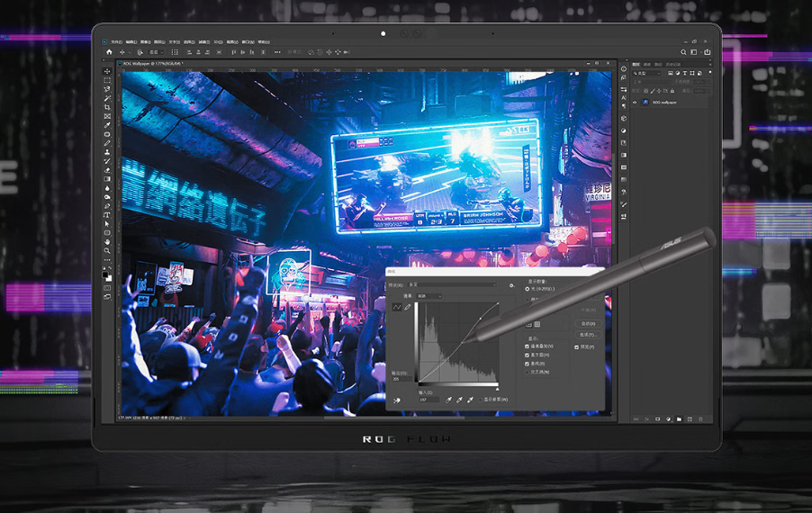Select the Hand tool
Image resolution: width=812 pixels, height=513 pixels.
coord(108,242)
